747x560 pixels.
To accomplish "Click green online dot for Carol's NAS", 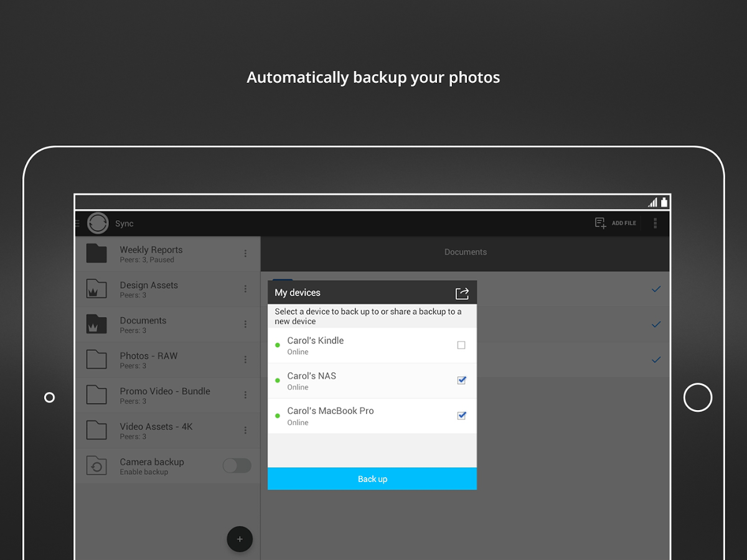I will pyautogui.click(x=278, y=380).
